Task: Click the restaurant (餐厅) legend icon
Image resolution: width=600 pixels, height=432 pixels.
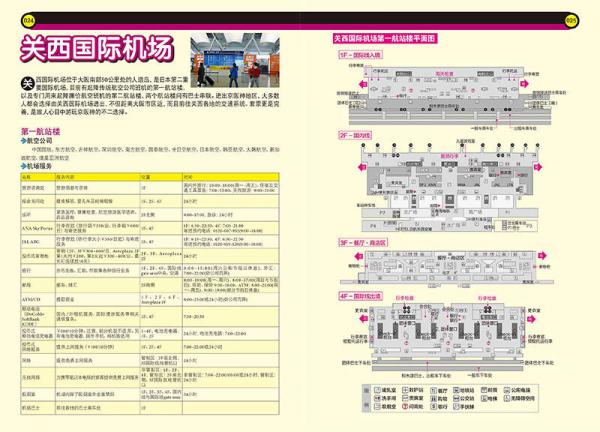Action: click(x=434, y=390)
